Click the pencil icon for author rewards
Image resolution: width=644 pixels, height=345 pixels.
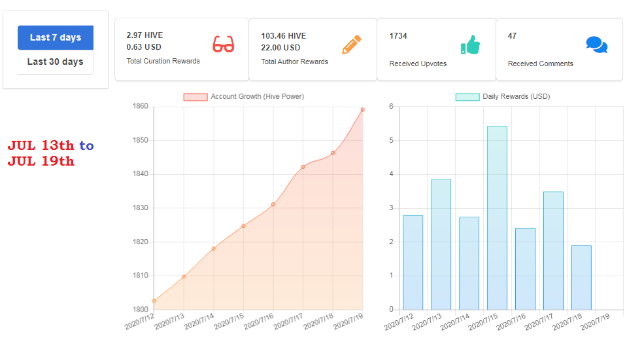(x=351, y=45)
